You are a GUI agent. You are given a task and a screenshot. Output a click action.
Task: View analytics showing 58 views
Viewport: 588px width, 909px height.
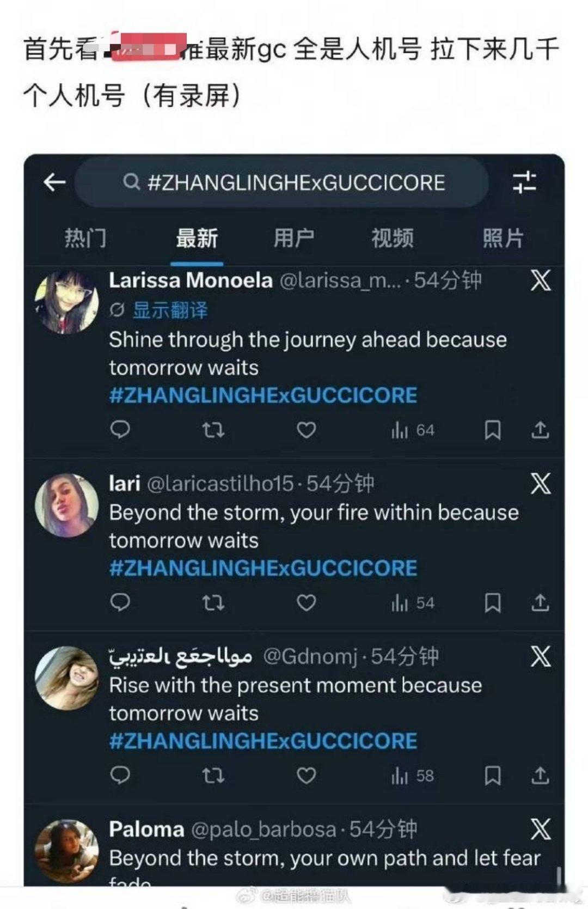point(413,776)
